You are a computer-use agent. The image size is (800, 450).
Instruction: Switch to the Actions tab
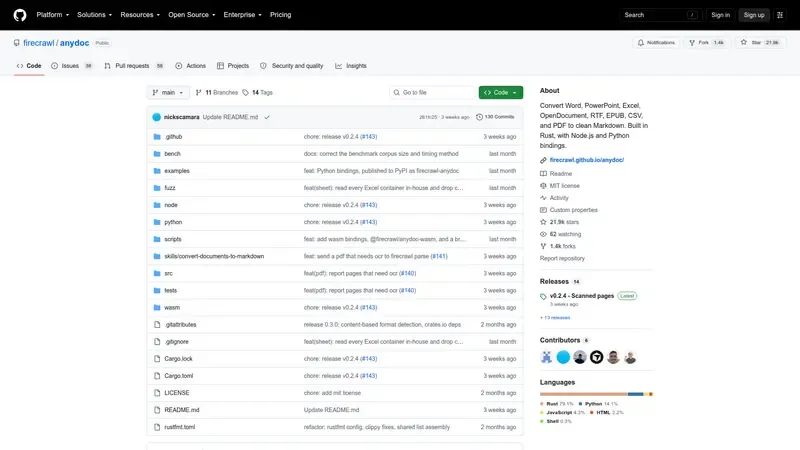point(190,66)
